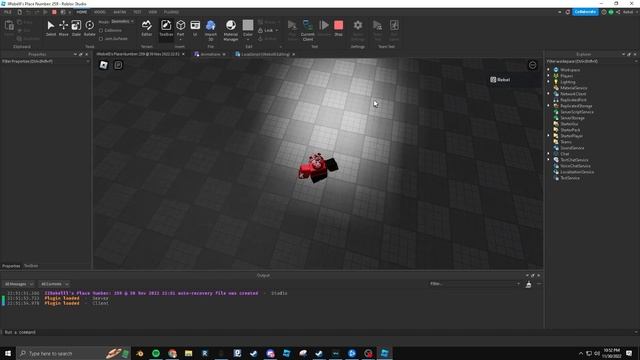Open the Material Manager
The width and height of the screenshot is (640, 360).
click(x=231, y=30)
